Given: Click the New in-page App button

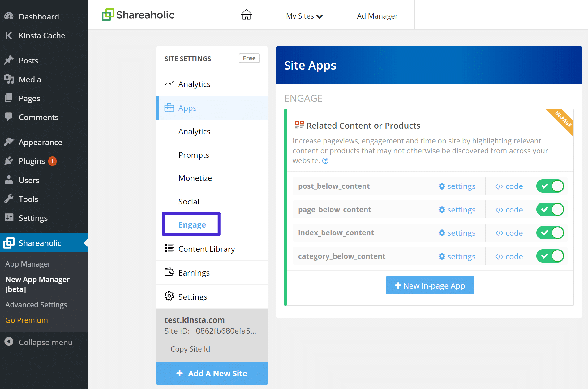Looking at the screenshot, I should click(430, 285).
